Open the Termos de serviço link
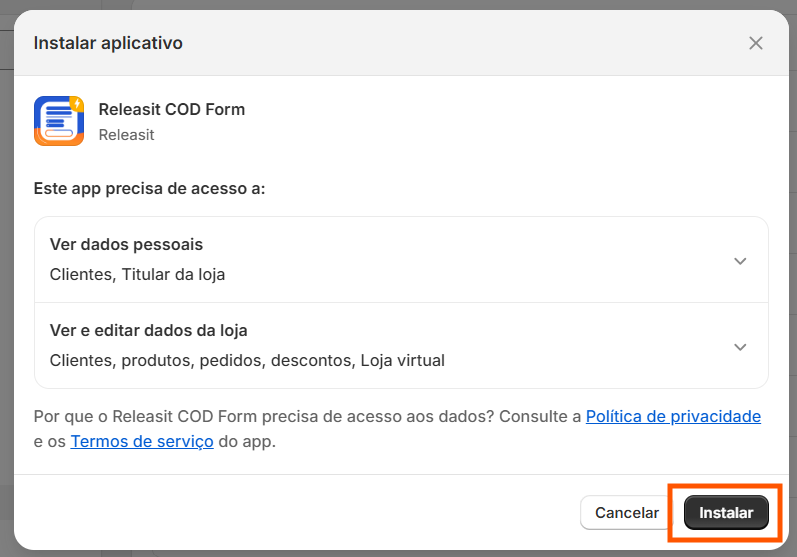 click(x=142, y=441)
